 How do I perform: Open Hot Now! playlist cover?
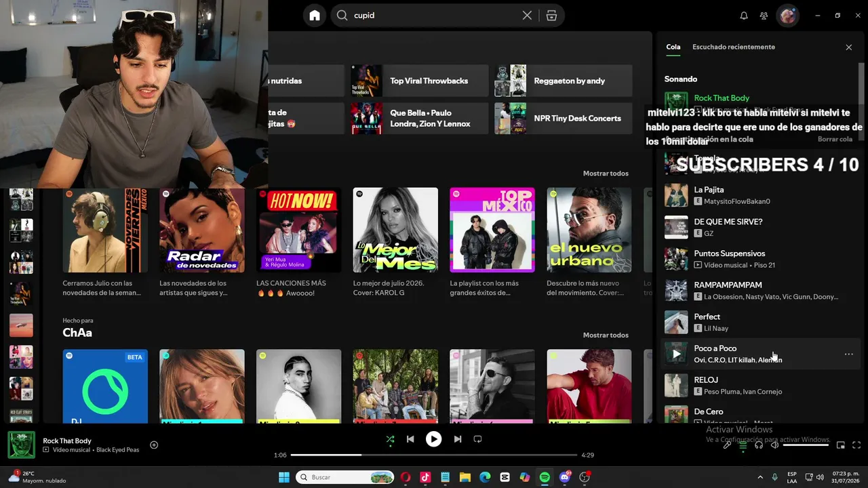298,230
